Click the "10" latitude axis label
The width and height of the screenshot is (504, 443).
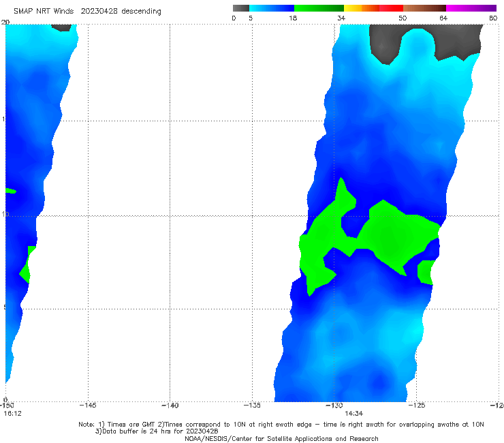(5, 214)
